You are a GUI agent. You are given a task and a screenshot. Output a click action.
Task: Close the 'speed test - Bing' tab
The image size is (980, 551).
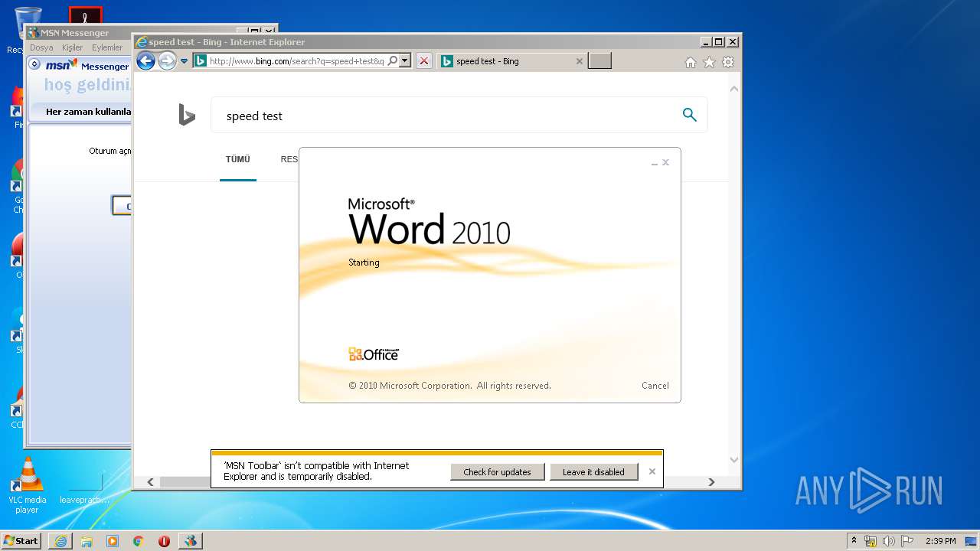(580, 61)
